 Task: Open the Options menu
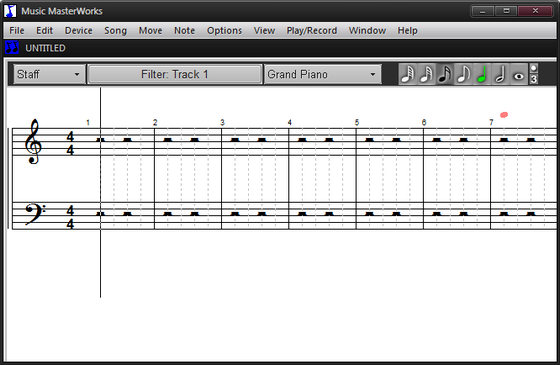tap(224, 31)
